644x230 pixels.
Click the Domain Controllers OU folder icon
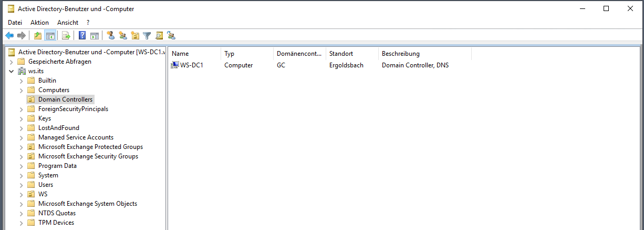pos(32,99)
